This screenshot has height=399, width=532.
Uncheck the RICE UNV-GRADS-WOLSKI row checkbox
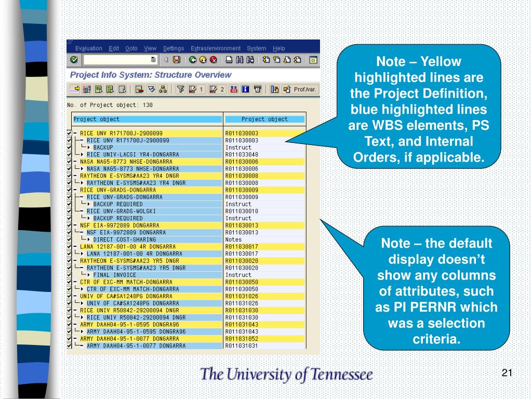click(69, 211)
